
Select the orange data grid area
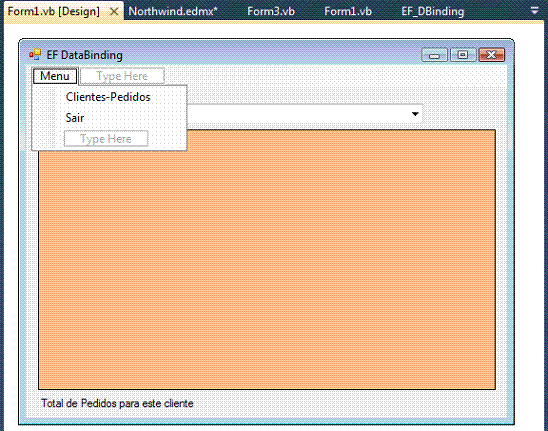pos(267,260)
